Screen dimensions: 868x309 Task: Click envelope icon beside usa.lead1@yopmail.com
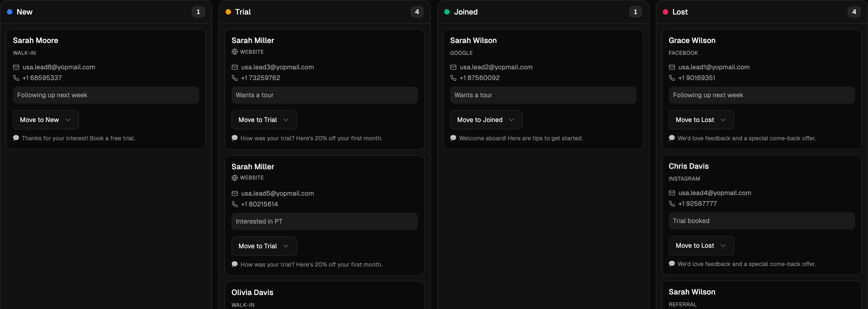click(672, 67)
